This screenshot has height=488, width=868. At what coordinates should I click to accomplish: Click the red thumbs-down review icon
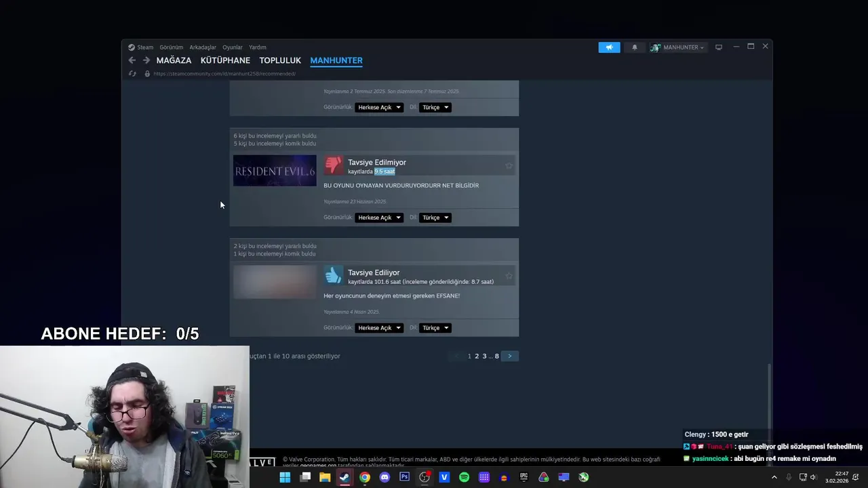334,166
